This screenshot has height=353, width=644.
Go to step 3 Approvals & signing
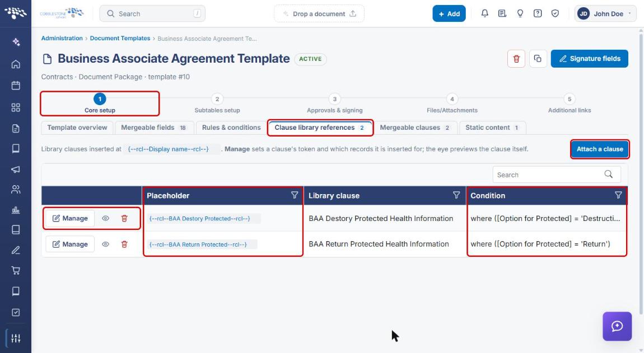[335, 103]
